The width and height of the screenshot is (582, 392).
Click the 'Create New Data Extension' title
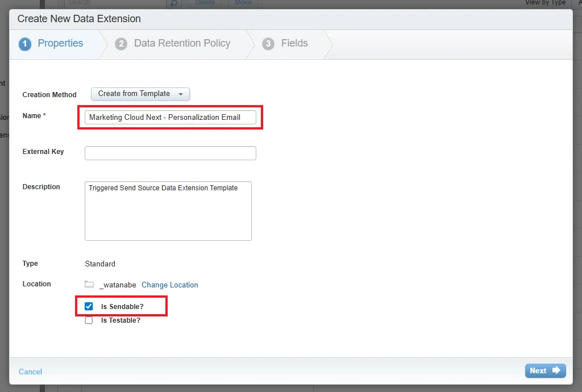[x=79, y=19]
